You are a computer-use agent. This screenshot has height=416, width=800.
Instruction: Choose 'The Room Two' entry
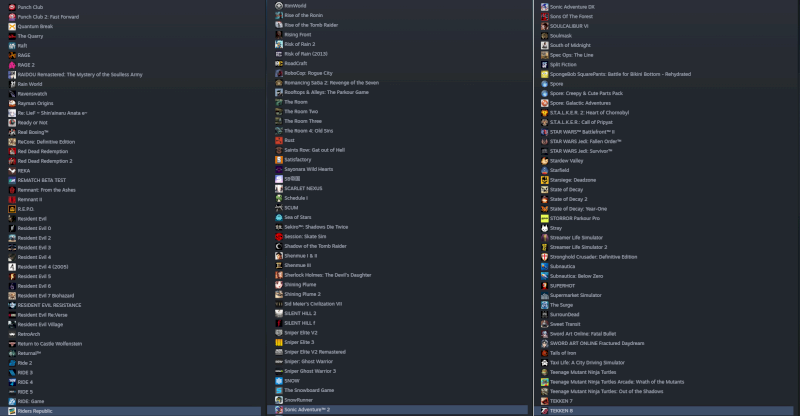coord(301,111)
